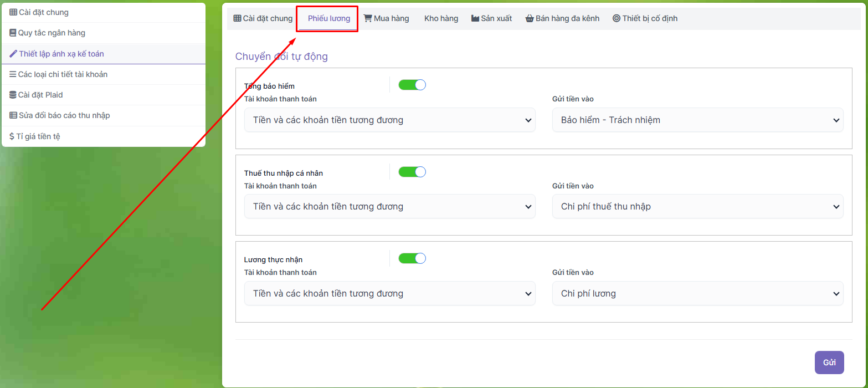
Task: Switch to the Kho hàng tab
Action: 441,18
